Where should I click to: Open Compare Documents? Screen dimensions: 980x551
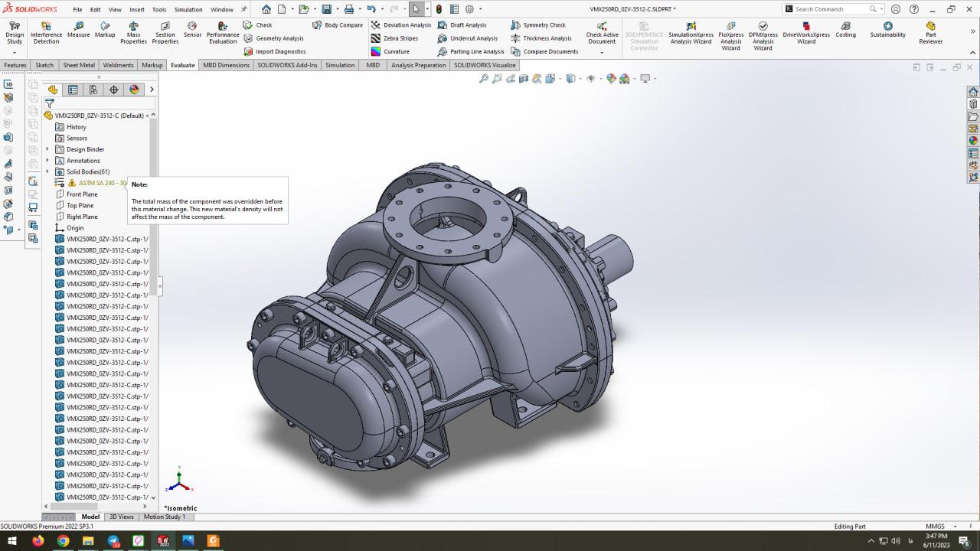tap(544, 51)
